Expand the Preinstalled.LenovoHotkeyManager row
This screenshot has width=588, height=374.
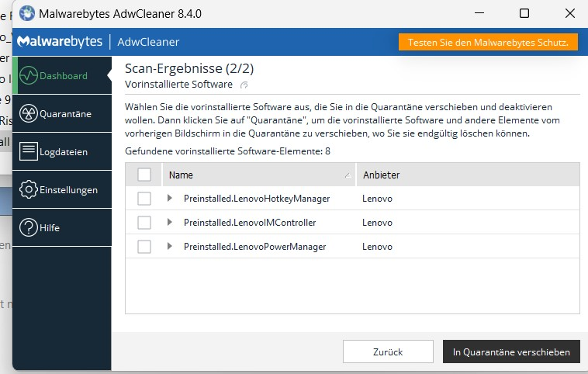(x=170, y=199)
